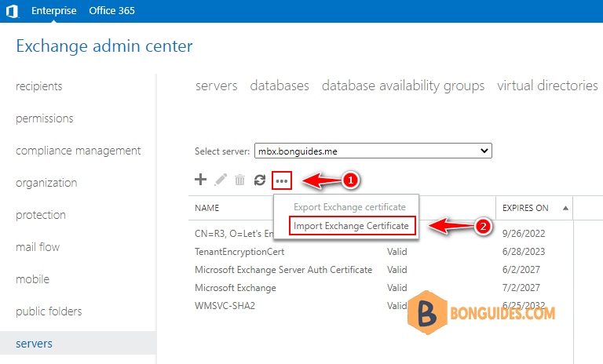This screenshot has height=364, width=603.
Task: Sort by the Expires On column arrow
Action: click(x=564, y=208)
